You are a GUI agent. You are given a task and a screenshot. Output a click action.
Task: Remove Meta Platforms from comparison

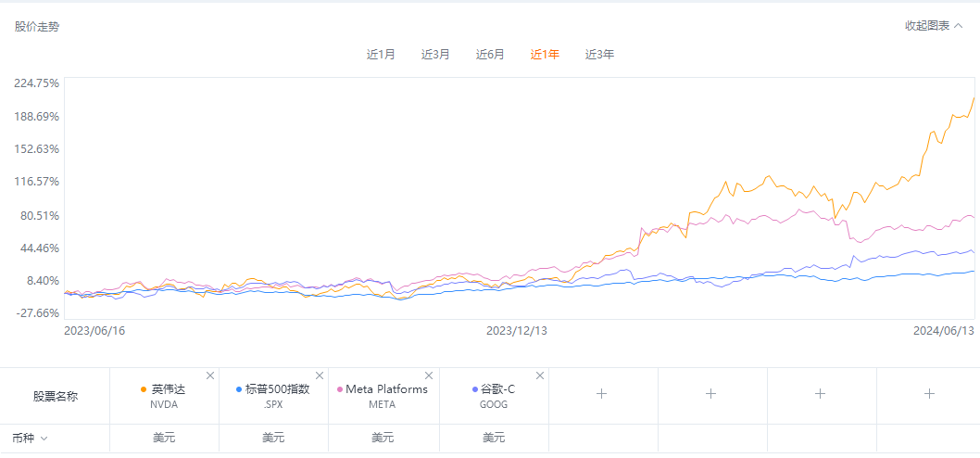[429, 375]
